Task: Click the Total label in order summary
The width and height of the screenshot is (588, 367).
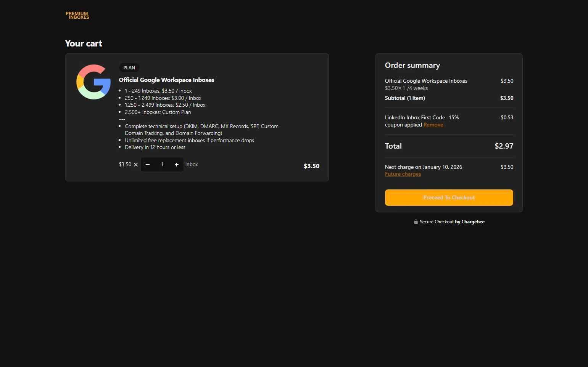Action: point(393,146)
